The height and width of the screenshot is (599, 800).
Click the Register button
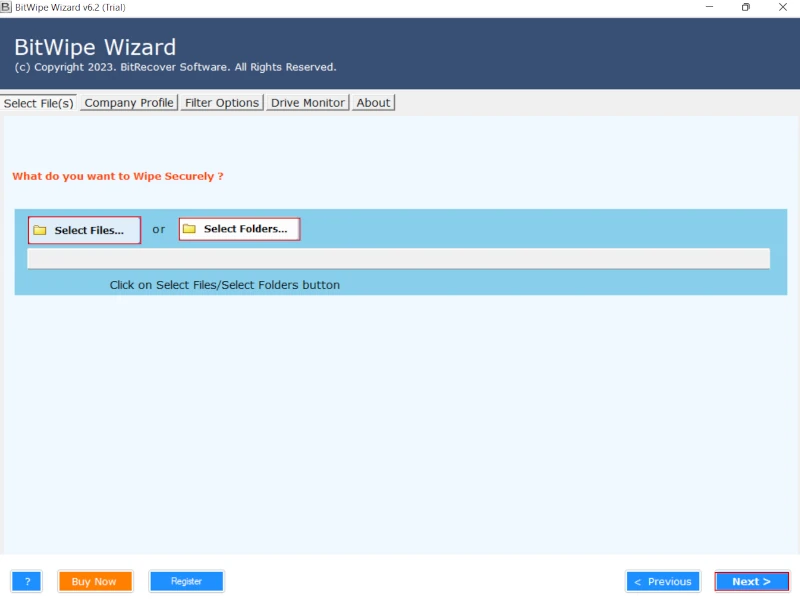(186, 581)
